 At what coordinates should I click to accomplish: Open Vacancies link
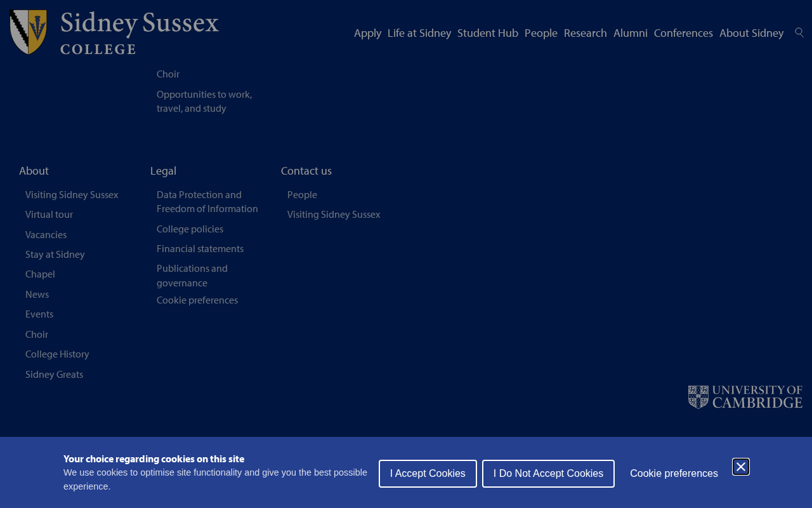[46, 235]
